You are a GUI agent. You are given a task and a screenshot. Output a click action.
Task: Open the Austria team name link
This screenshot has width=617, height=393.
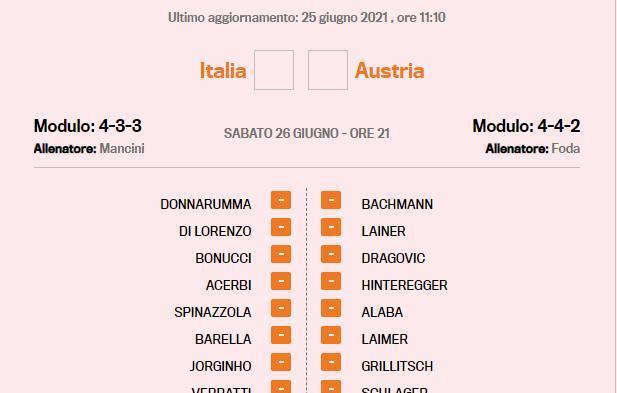tap(390, 71)
